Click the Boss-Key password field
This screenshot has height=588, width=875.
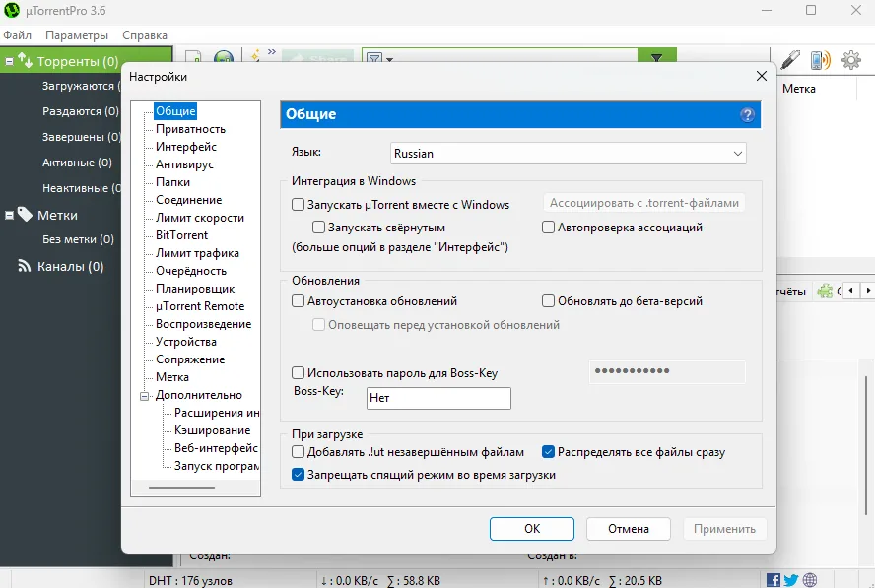667,372
